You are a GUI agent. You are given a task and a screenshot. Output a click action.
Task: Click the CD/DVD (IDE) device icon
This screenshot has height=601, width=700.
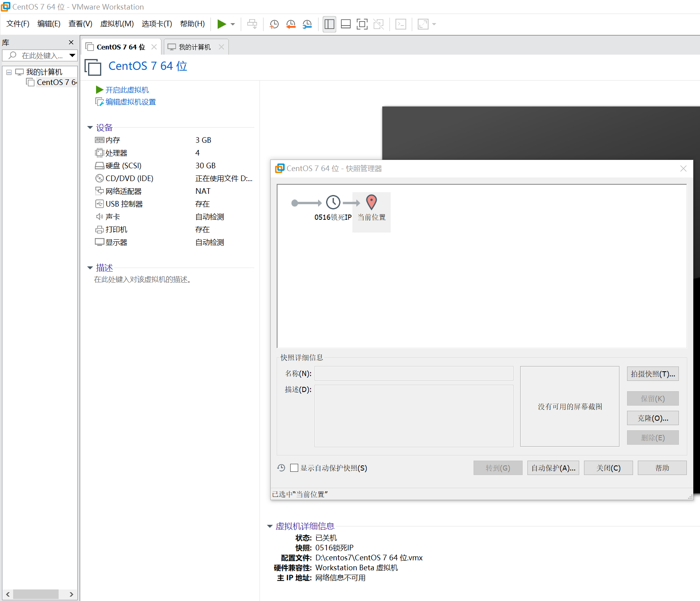point(100,178)
